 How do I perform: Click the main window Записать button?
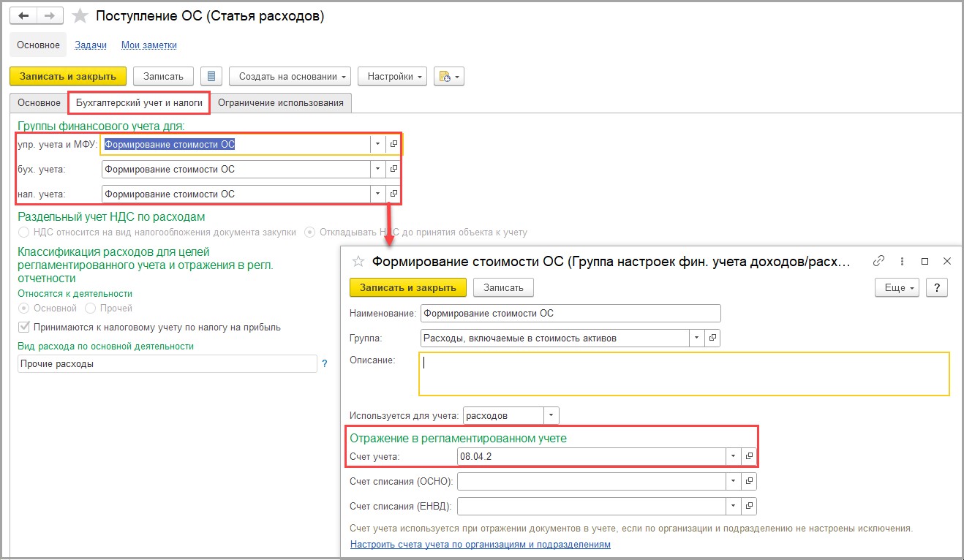point(163,76)
